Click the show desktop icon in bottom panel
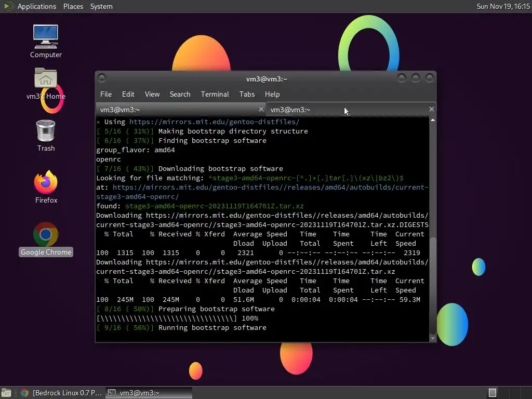The height and width of the screenshot is (399, 532). (x=6, y=393)
